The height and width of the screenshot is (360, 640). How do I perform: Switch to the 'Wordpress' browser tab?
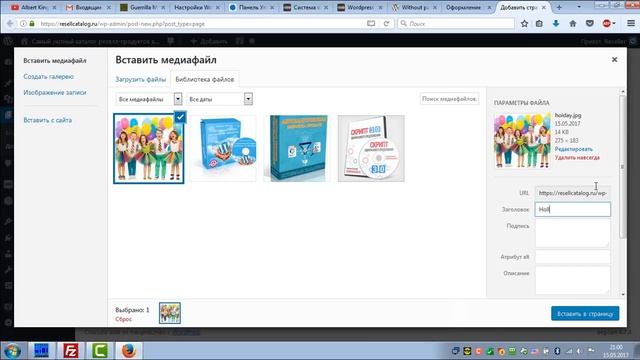pyautogui.click(x=360, y=7)
